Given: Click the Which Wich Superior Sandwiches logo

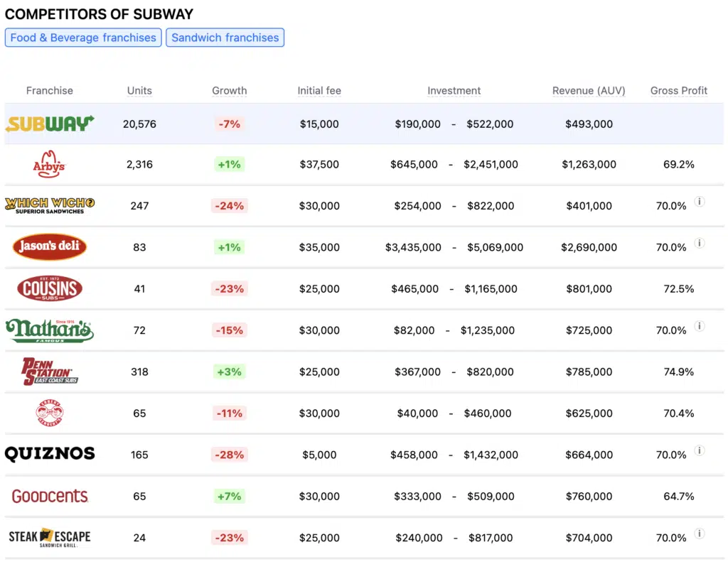Looking at the screenshot, I should tap(49, 205).
